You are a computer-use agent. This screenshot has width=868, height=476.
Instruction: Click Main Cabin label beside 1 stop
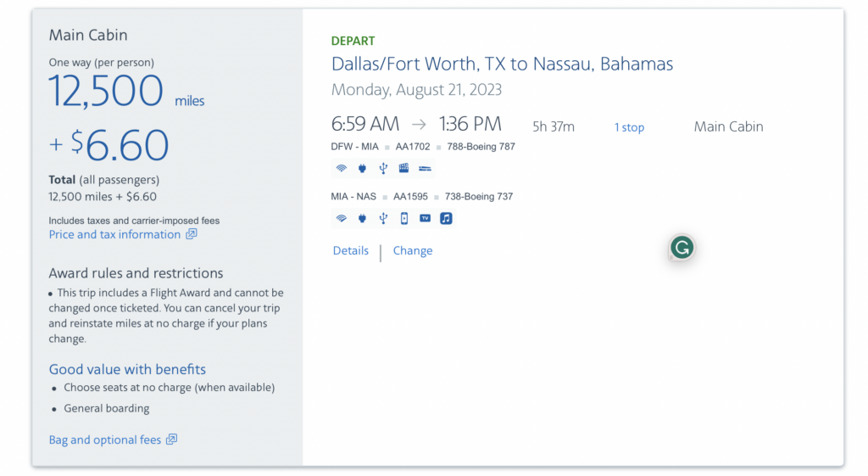coord(728,127)
